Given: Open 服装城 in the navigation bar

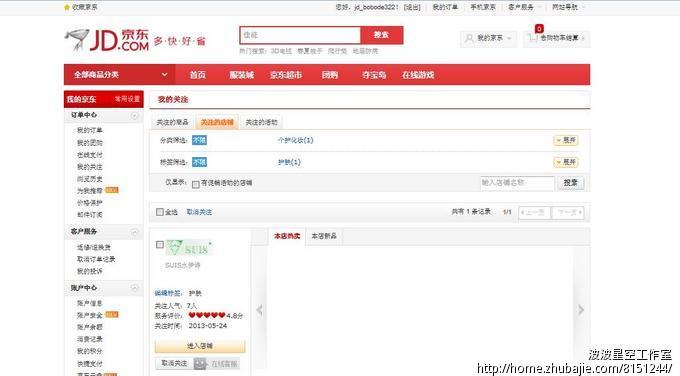Looking at the screenshot, I should [242, 75].
